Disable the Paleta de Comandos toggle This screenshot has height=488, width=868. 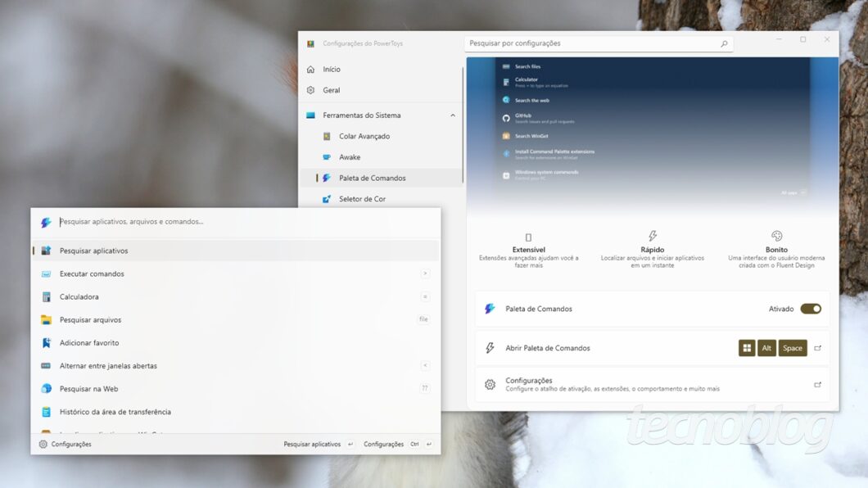click(x=810, y=309)
